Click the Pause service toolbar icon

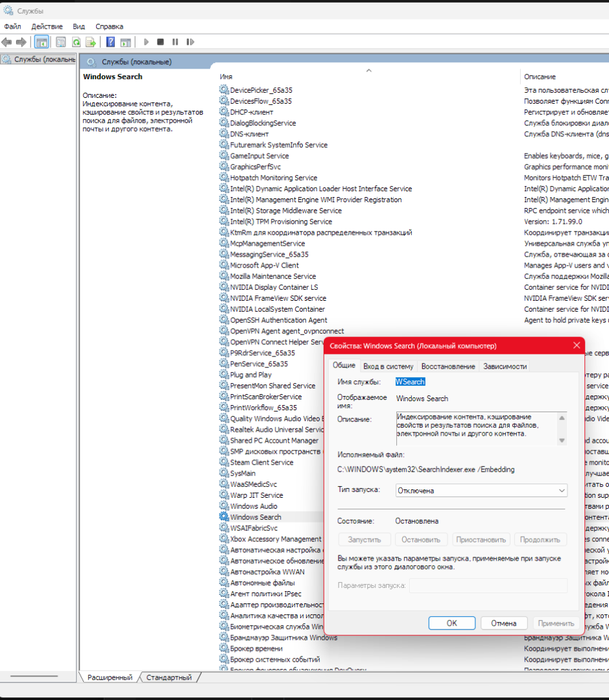(x=175, y=42)
